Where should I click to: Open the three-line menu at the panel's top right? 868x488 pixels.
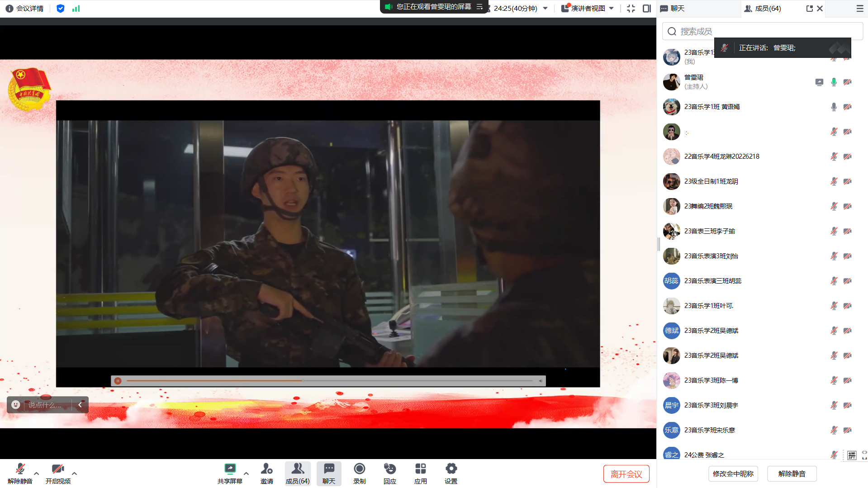coord(860,9)
